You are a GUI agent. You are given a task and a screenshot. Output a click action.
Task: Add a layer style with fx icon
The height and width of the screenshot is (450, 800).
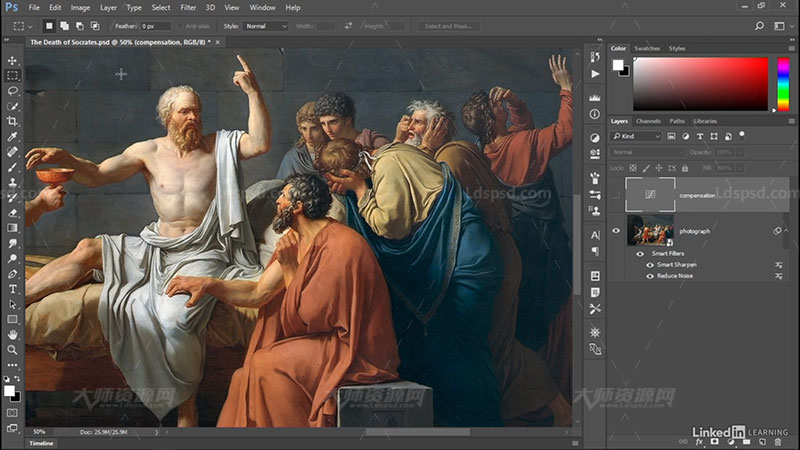click(x=699, y=442)
